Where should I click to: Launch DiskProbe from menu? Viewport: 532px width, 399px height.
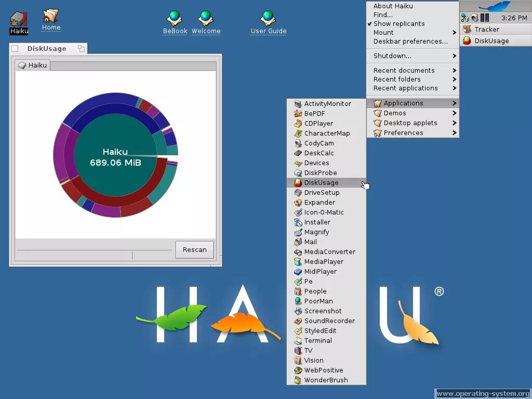(x=326, y=172)
